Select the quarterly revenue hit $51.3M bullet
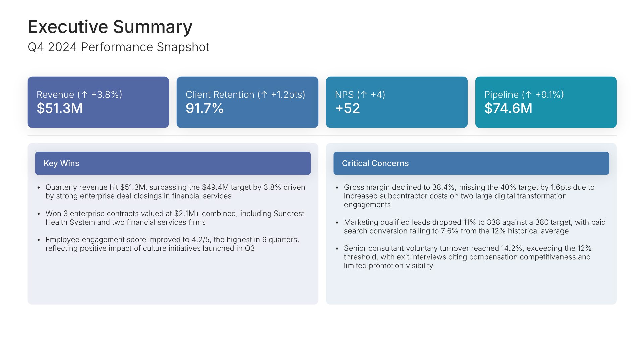 175,192
